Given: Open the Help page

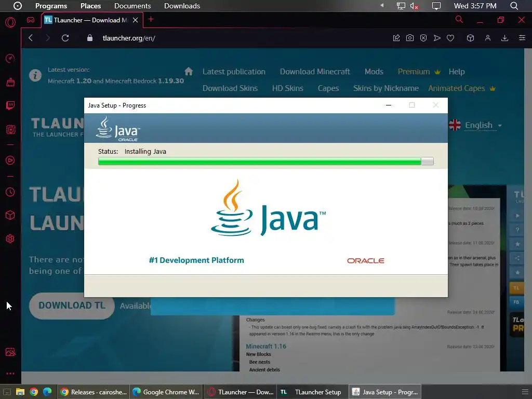Looking at the screenshot, I should 457,72.
